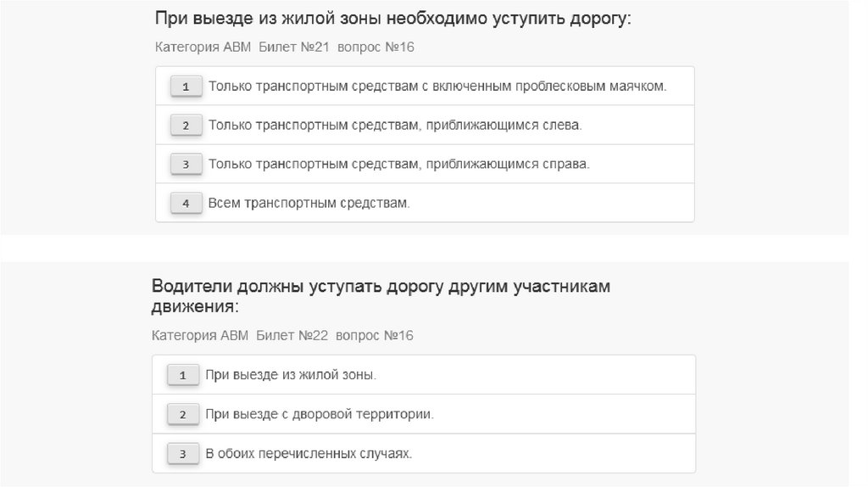Viewport: 868px width, 487px height.
Task: Choose answer text 'В обоих перечисленных случаях.'
Action: 309,454
